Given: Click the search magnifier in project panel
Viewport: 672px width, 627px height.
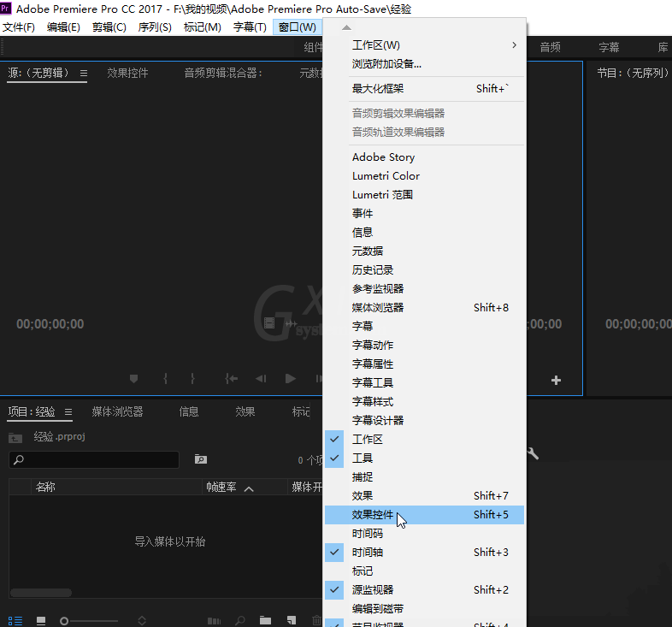Looking at the screenshot, I should coord(19,459).
